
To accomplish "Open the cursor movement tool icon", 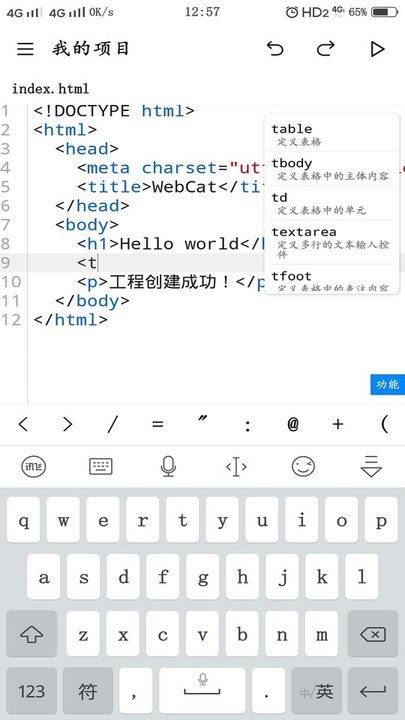I will [x=236, y=467].
